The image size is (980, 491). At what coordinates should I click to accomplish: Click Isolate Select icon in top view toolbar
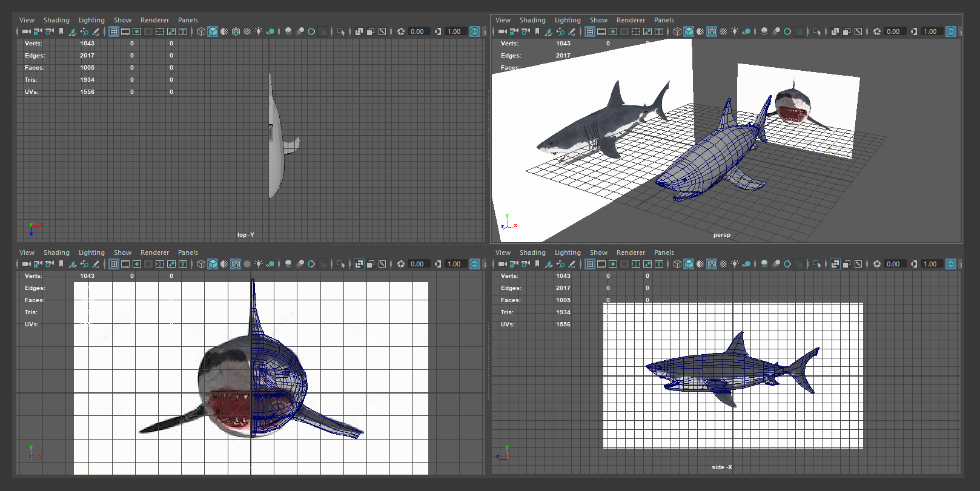pyautogui.click(x=341, y=31)
